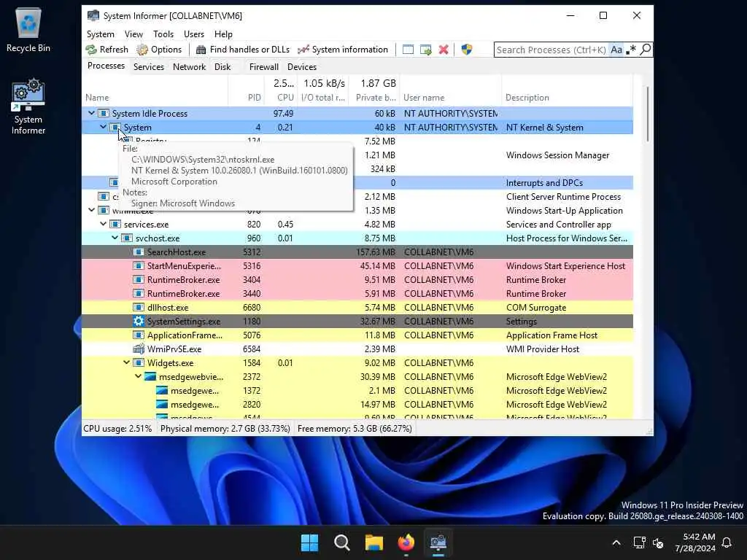This screenshot has width=747, height=560.
Task: Open the Users menu
Action: tap(194, 34)
